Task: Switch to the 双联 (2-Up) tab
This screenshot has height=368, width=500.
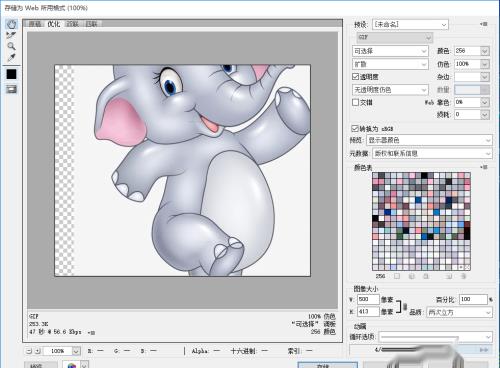Action: pos(73,24)
